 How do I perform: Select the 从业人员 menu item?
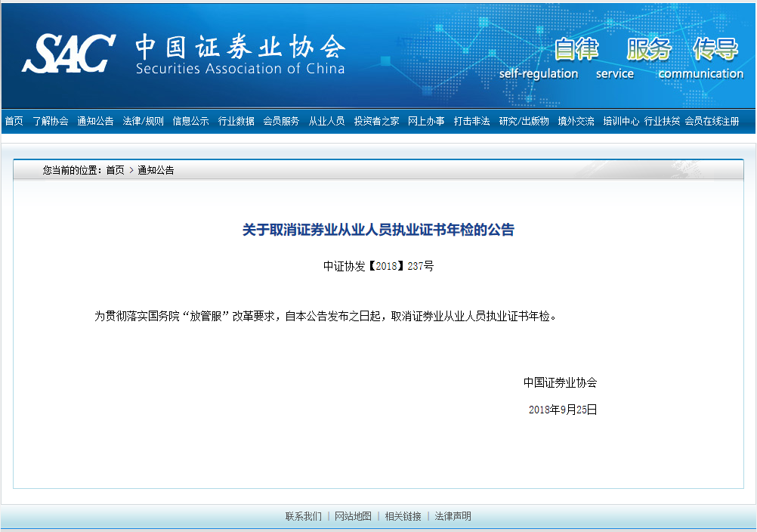coord(326,121)
